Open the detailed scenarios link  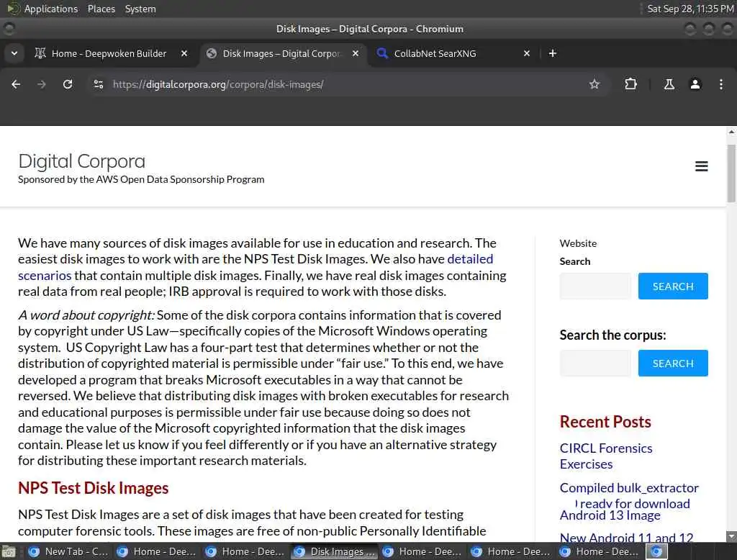point(469,259)
